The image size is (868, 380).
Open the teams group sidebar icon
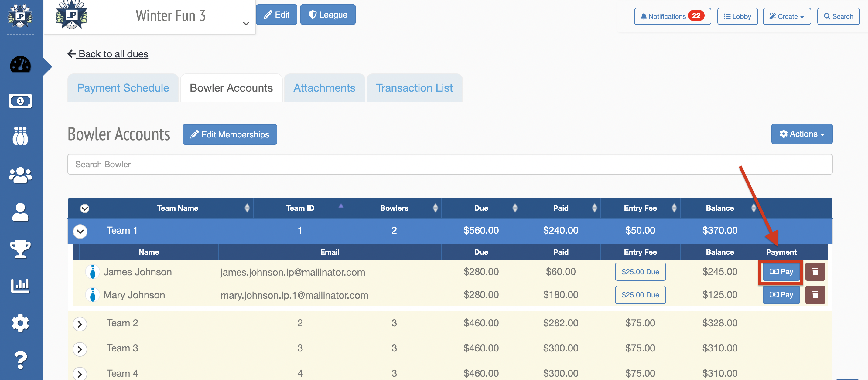tap(20, 175)
